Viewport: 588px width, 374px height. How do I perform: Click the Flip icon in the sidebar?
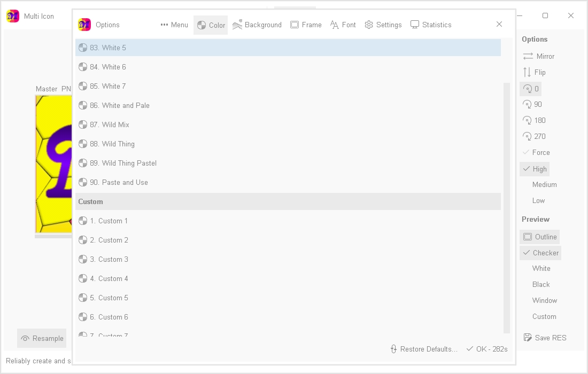pos(527,72)
